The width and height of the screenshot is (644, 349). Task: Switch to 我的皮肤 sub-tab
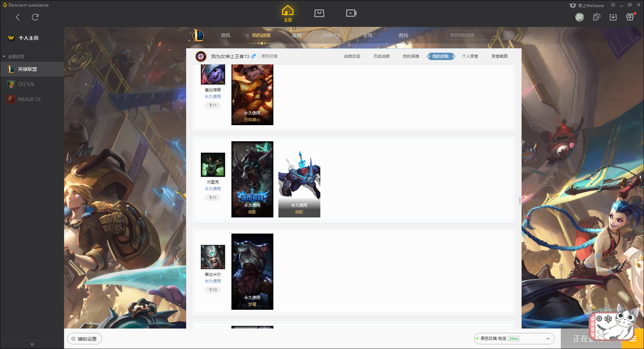(x=441, y=56)
